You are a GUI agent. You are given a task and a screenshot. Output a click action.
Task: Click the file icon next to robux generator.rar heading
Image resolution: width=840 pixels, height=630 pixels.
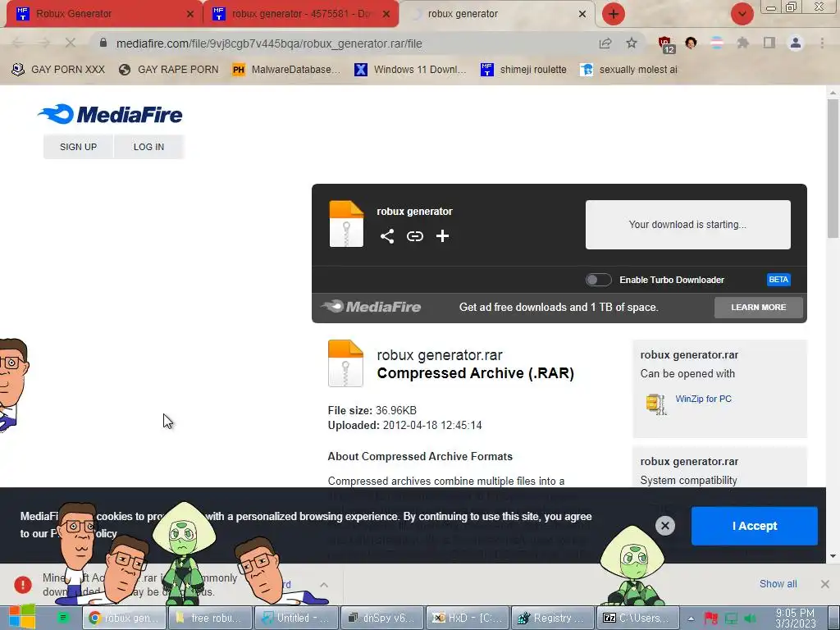345,363
